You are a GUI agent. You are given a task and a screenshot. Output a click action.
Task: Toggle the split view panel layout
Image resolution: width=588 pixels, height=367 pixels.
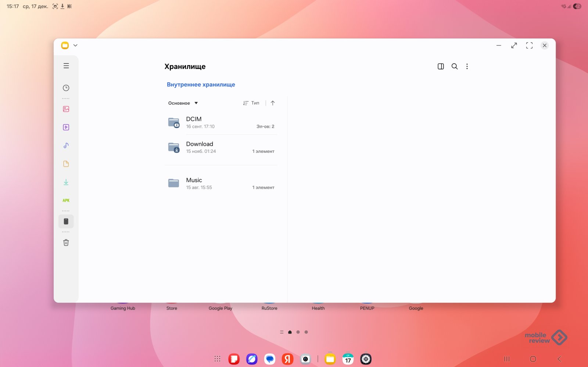point(441,66)
